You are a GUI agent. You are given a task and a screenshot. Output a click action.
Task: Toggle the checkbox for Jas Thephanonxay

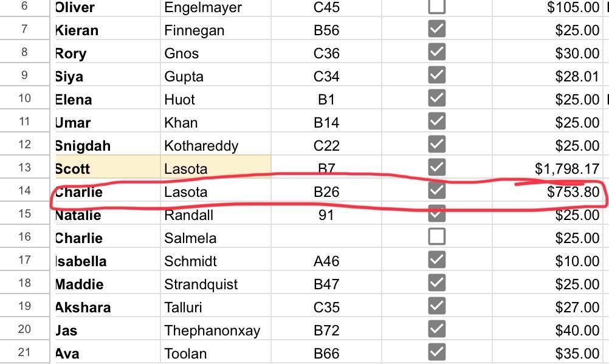click(436, 329)
